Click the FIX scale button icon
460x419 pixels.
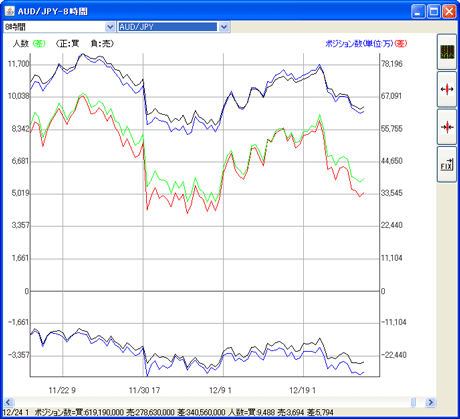(x=447, y=165)
